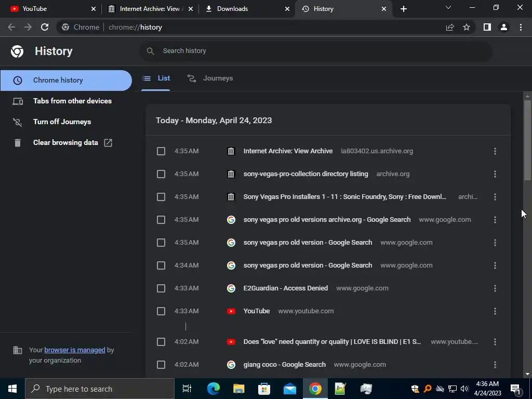Switch to the YouTube browser tab
This screenshot has height=399, width=532.
click(x=51, y=9)
